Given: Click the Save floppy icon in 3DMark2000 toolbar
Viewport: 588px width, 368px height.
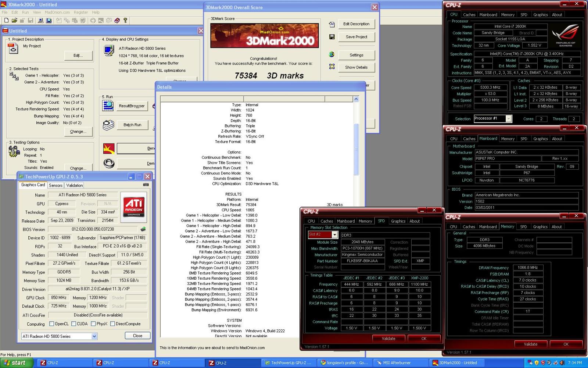Looking at the screenshot, I should coord(31,21).
